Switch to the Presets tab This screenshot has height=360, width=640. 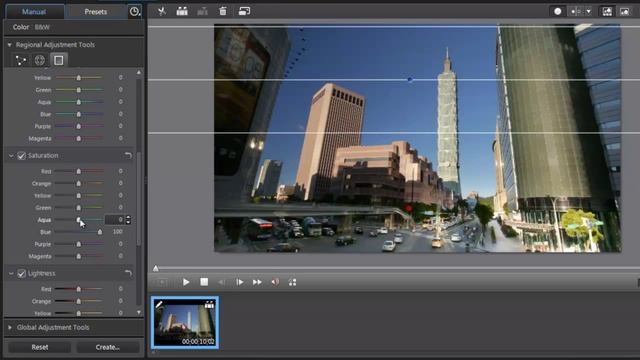click(x=96, y=12)
